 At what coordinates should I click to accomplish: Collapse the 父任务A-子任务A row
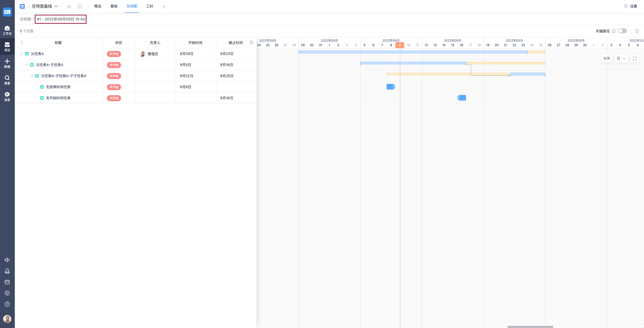pyautogui.click(x=27, y=65)
